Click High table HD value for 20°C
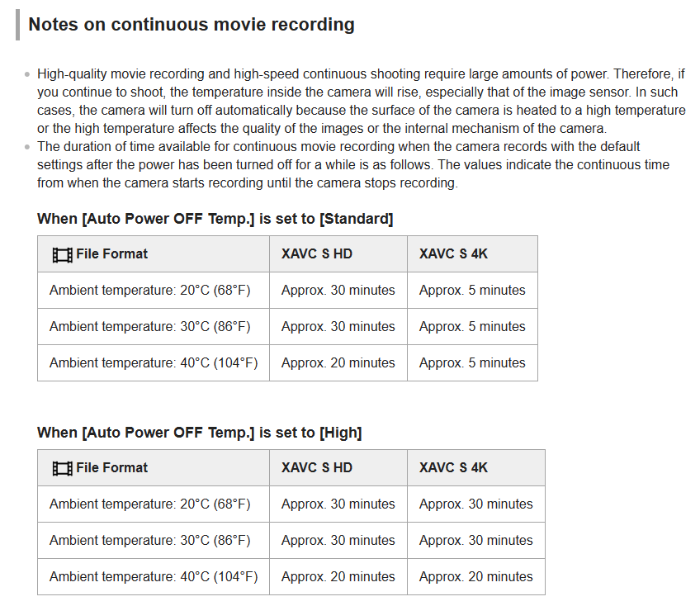Screen dimensions: 700x606 coord(338,504)
